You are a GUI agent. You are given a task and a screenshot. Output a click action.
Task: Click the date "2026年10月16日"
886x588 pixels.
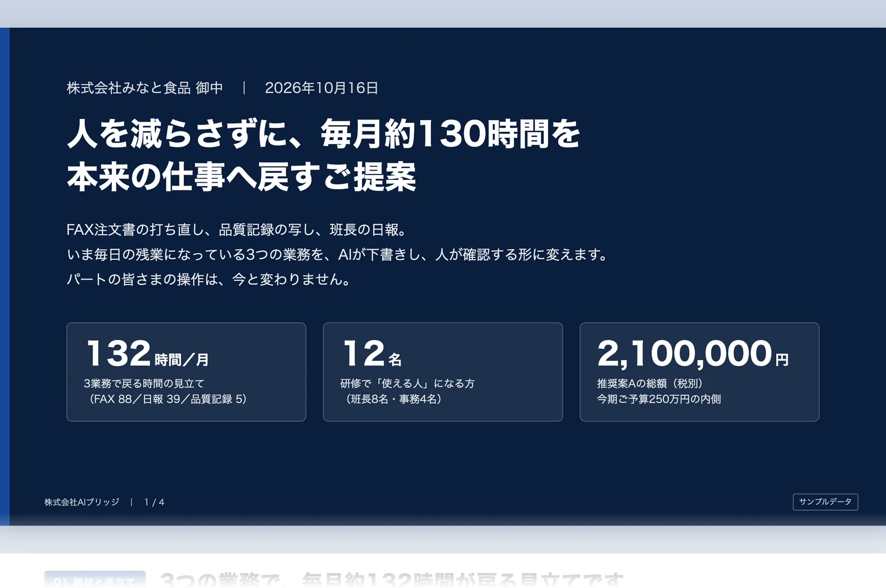[322, 88]
